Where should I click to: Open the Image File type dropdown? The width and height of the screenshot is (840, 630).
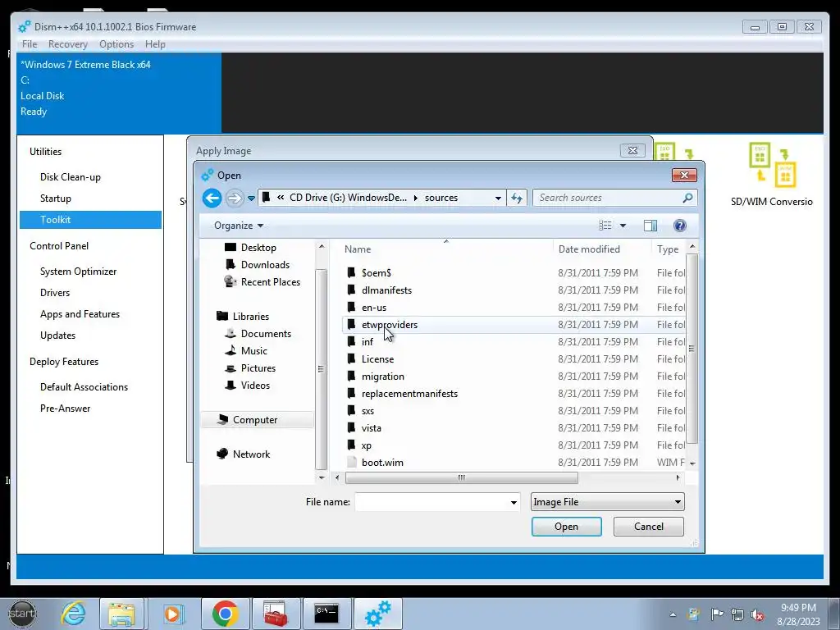tap(608, 502)
